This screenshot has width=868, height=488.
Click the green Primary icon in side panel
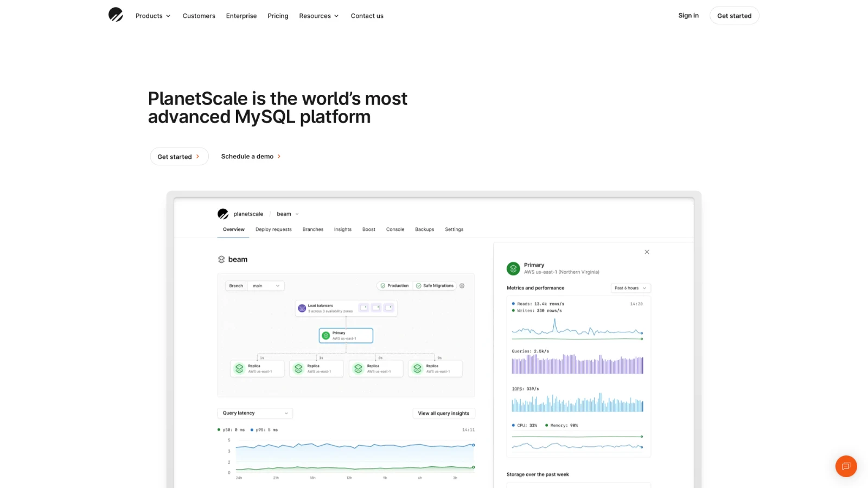pos(513,268)
